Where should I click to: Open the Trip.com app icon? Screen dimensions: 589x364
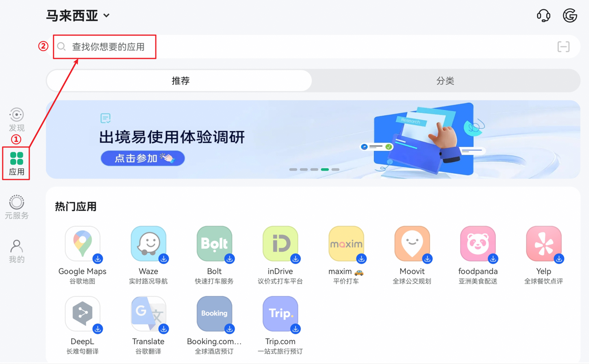280,314
